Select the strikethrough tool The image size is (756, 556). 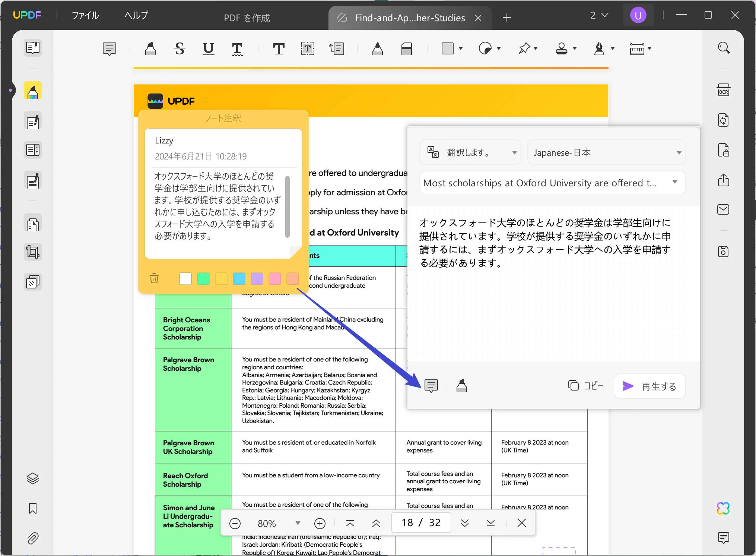180,49
